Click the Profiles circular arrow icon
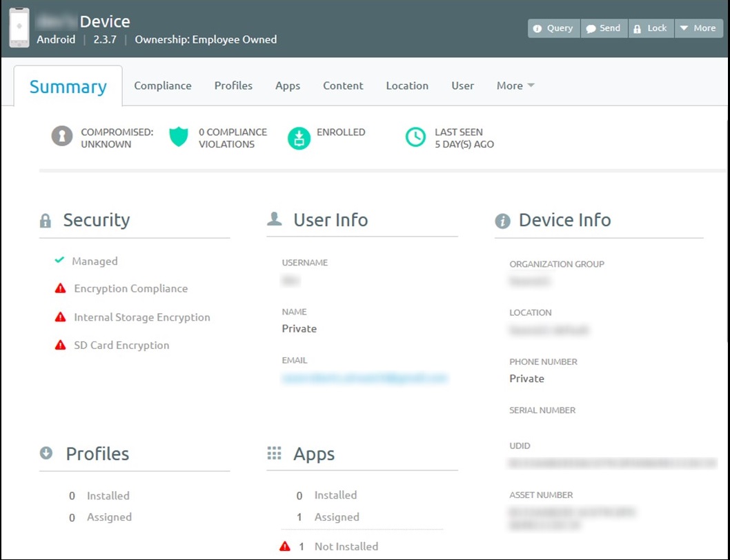Viewport: 730px width, 560px height. point(46,453)
